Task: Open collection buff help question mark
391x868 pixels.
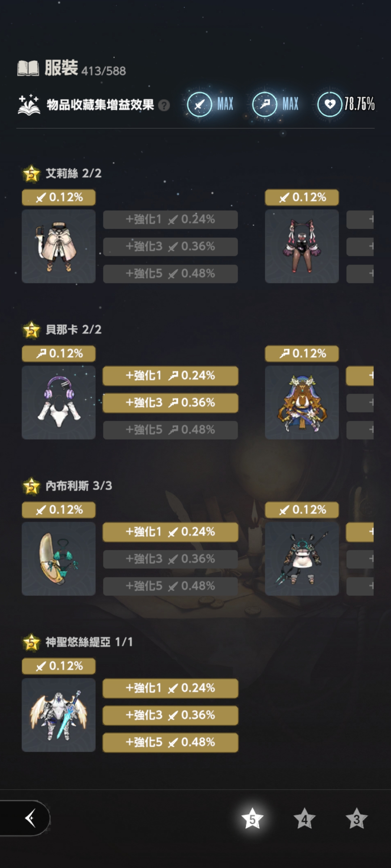Action: (x=164, y=105)
